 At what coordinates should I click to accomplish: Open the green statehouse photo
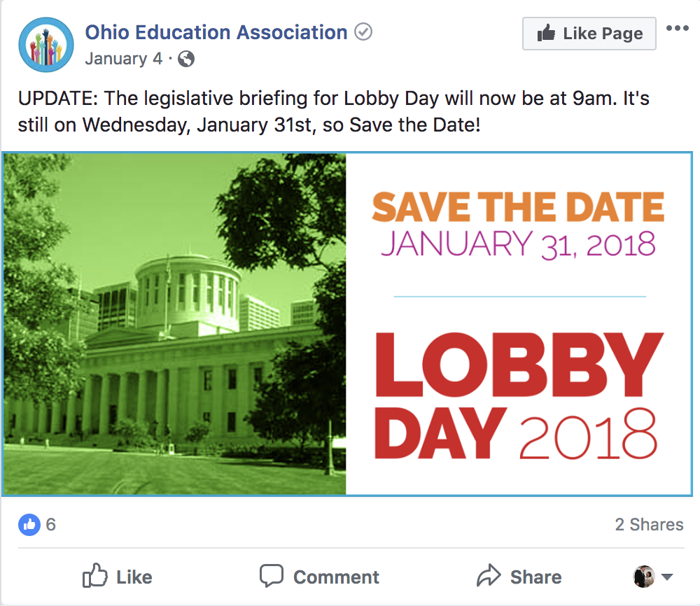pos(174,324)
